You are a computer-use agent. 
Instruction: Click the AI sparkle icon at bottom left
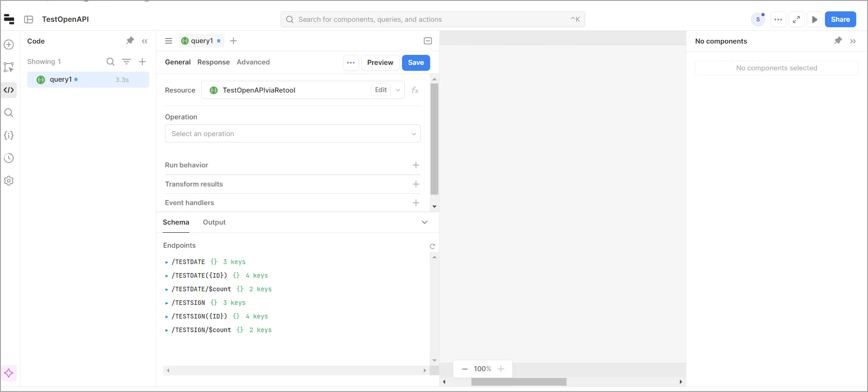pyautogui.click(x=9, y=373)
